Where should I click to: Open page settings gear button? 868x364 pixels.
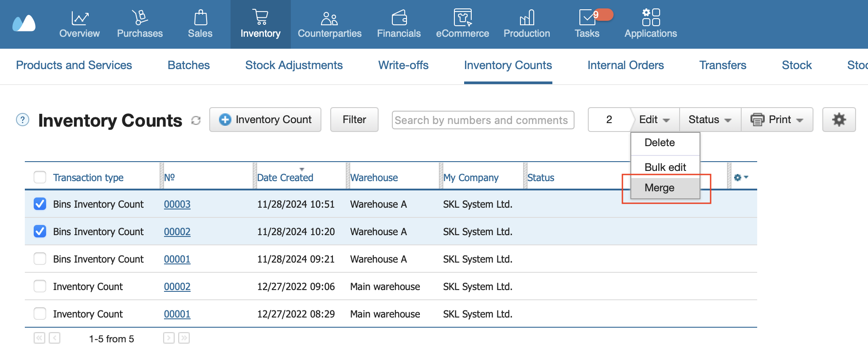pyautogui.click(x=839, y=120)
